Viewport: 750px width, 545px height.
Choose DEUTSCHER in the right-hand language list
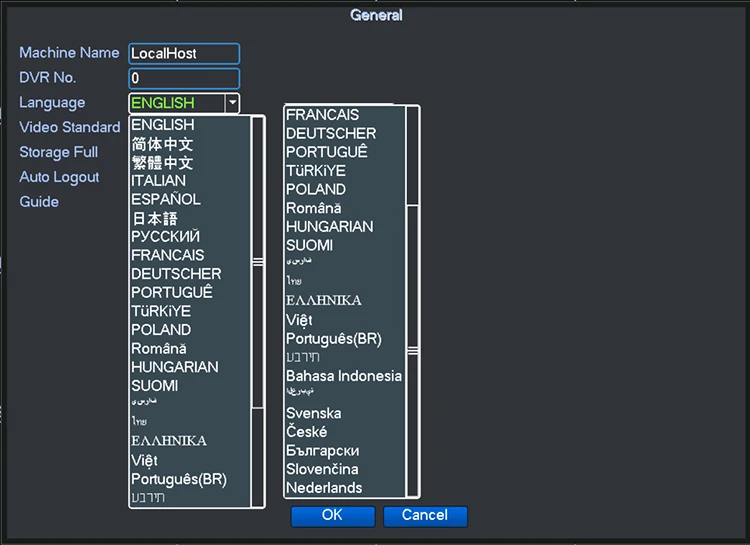[x=344, y=133]
